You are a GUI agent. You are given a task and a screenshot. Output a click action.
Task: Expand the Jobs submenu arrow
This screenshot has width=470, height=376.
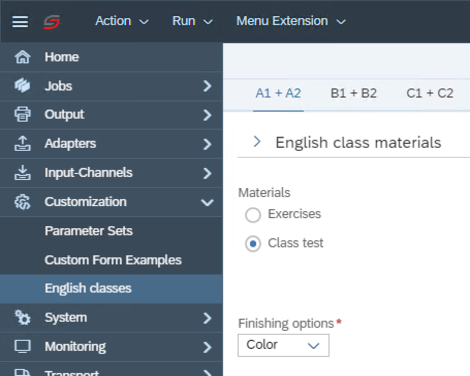[x=207, y=86]
